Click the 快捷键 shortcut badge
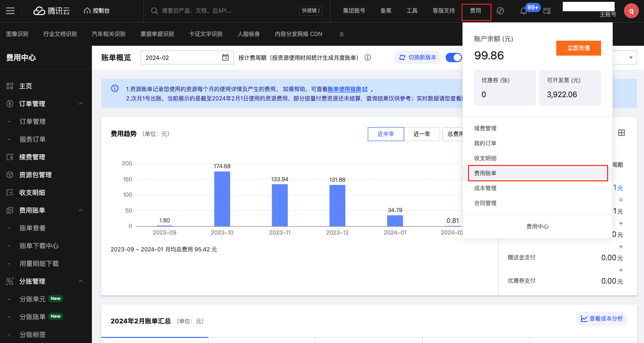Screen dimensions: 644x343 tap(311, 11)
